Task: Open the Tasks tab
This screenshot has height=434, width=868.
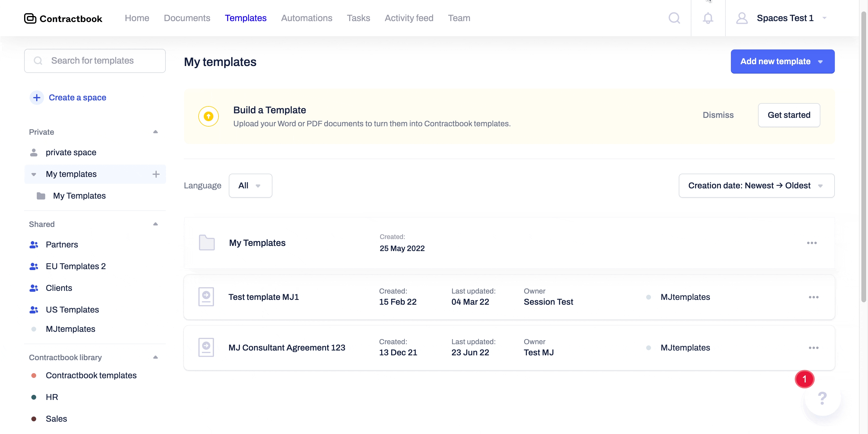Action: 359,18
